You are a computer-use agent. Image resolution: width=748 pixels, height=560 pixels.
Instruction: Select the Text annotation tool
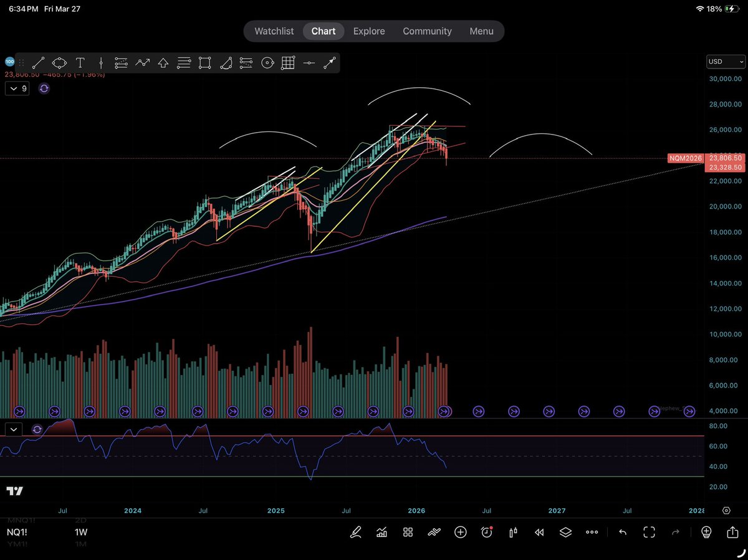(x=80, y=63)
